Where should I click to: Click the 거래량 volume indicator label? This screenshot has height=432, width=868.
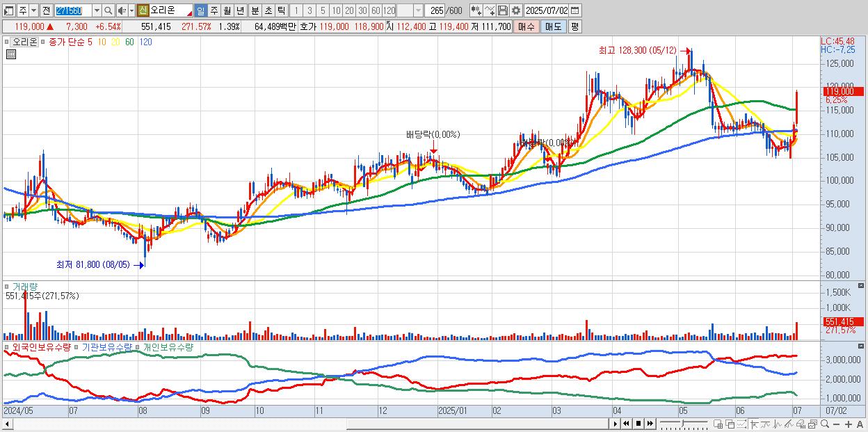tap(25, 286)
